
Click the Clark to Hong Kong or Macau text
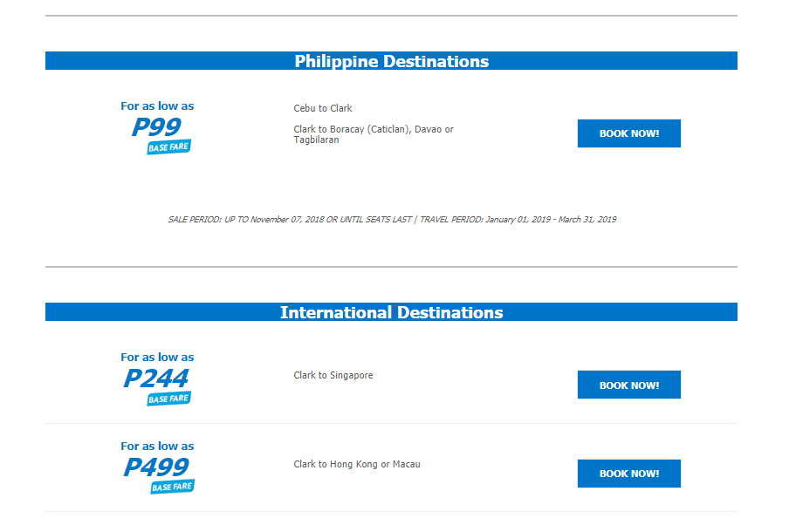357,464
